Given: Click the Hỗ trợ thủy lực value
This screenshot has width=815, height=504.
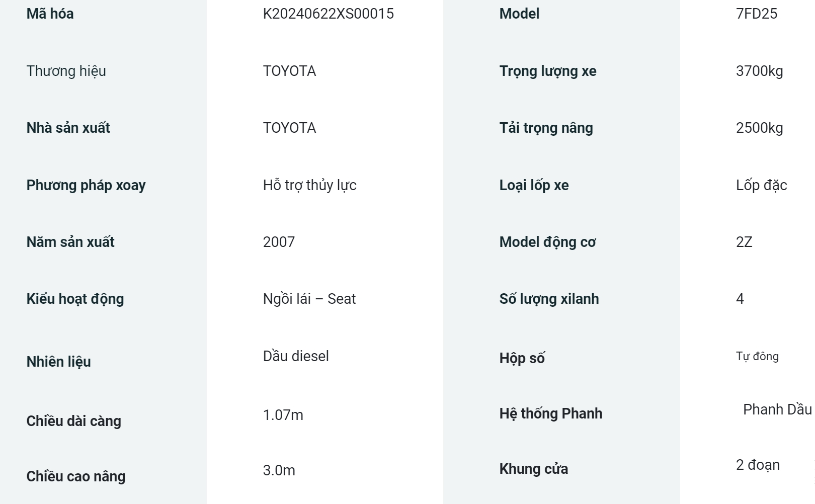Looking at the screenshot, I should coord(309,185).
